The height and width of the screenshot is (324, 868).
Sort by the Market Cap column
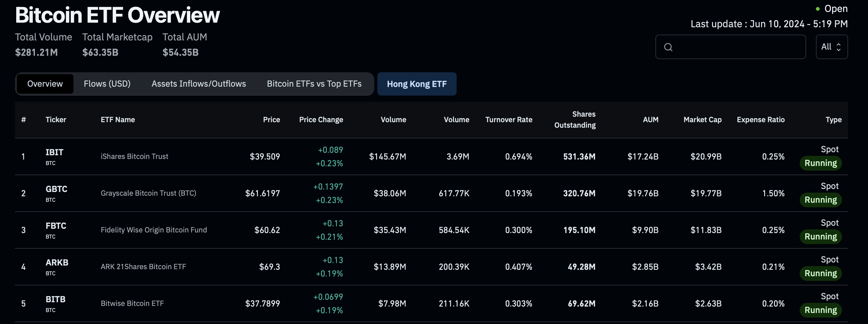coord(702,119)
